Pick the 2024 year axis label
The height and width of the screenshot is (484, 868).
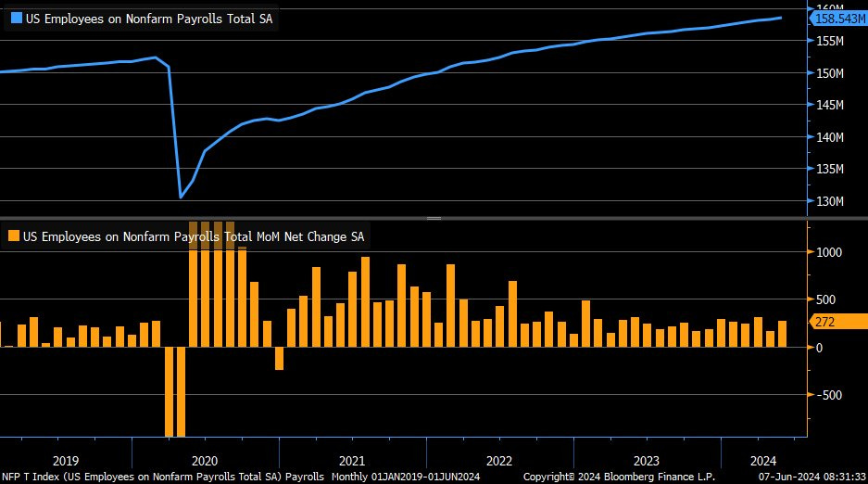click(763, 460)
